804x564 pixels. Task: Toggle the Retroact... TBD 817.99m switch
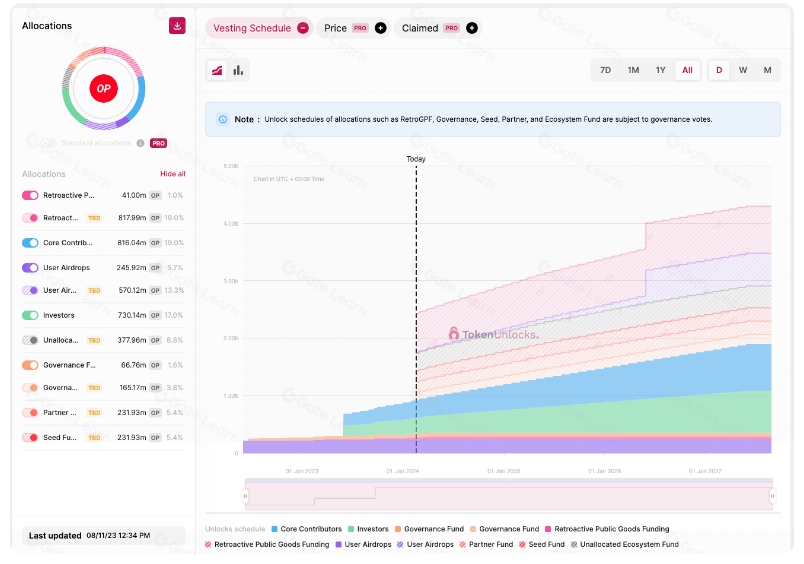click(x=30, y=218)
